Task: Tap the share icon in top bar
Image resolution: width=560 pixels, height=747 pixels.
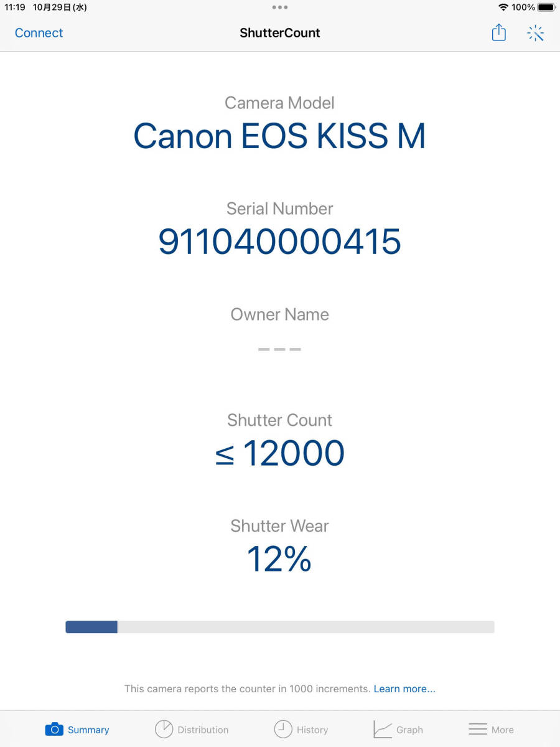Action: (x=499, y=32)
